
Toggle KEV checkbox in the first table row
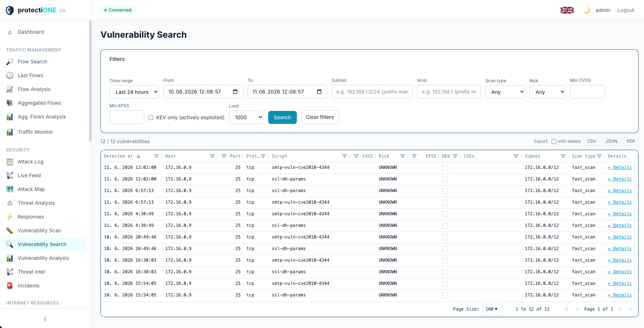point(445,168)
